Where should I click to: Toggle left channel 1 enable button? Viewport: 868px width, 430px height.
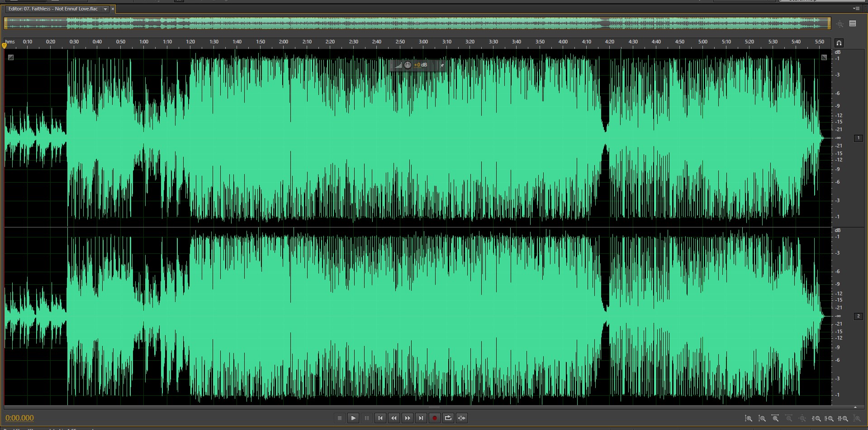click(858, 138)
